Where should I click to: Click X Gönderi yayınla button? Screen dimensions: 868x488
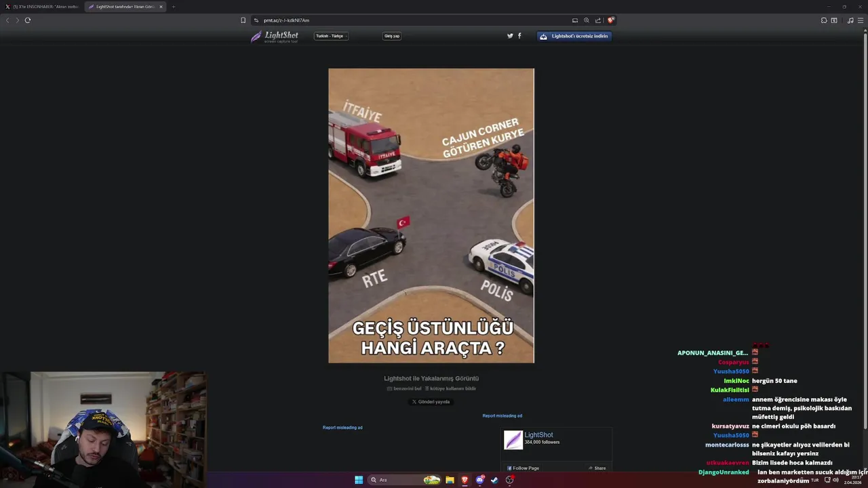[431, 402]
